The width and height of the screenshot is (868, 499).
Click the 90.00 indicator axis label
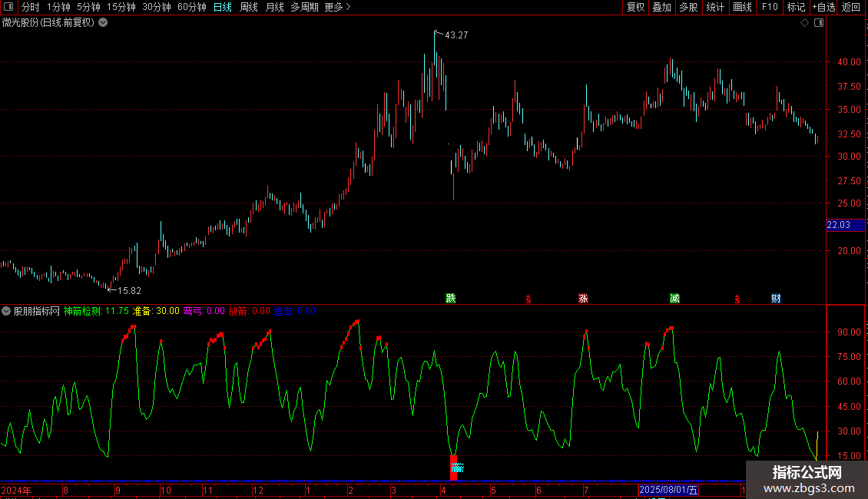click(x=849, y=332)
